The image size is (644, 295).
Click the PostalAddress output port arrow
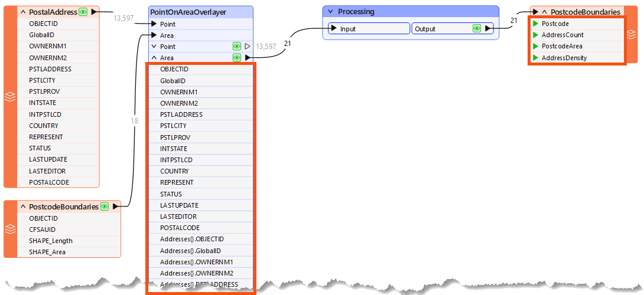pyautogui.click(x=94, y=12)
